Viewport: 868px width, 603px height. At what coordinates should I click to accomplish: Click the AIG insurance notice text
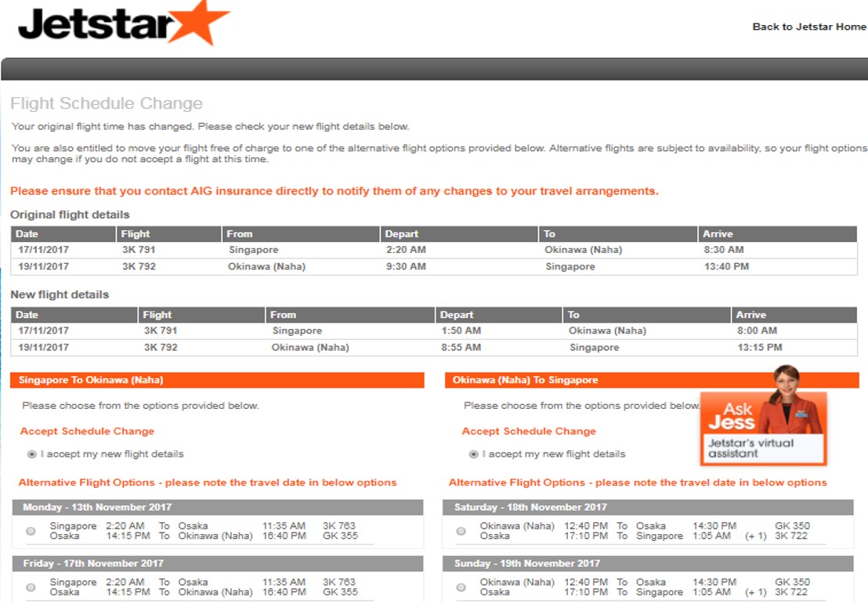[x=335, y=191]
